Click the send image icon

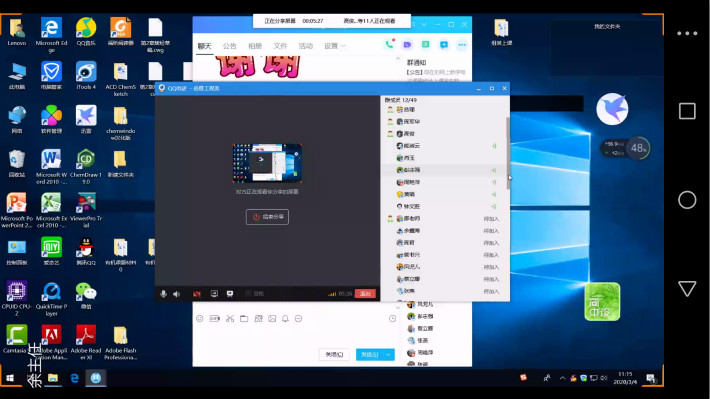coord(272,319)
